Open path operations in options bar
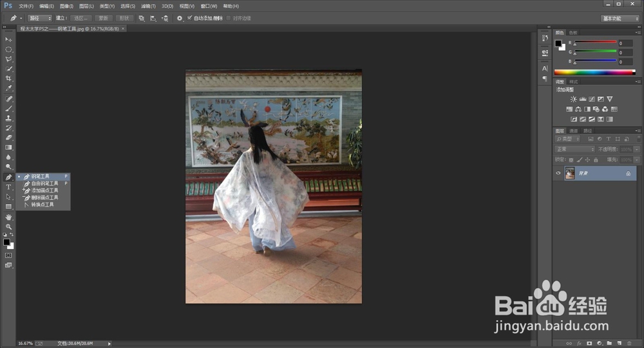The width and height of the screenshot is (644, 348). (141, 18)
